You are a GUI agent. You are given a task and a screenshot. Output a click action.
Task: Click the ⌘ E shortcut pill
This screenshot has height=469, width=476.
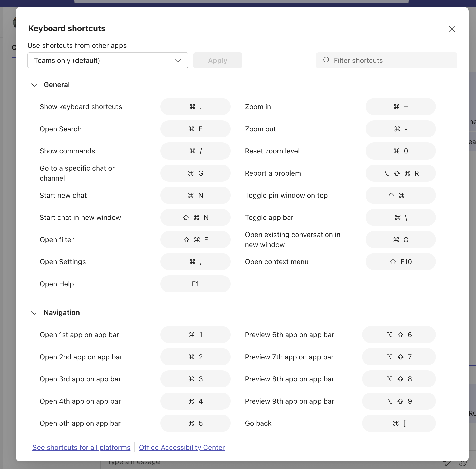pyautogui.click(x=195, y=129)
